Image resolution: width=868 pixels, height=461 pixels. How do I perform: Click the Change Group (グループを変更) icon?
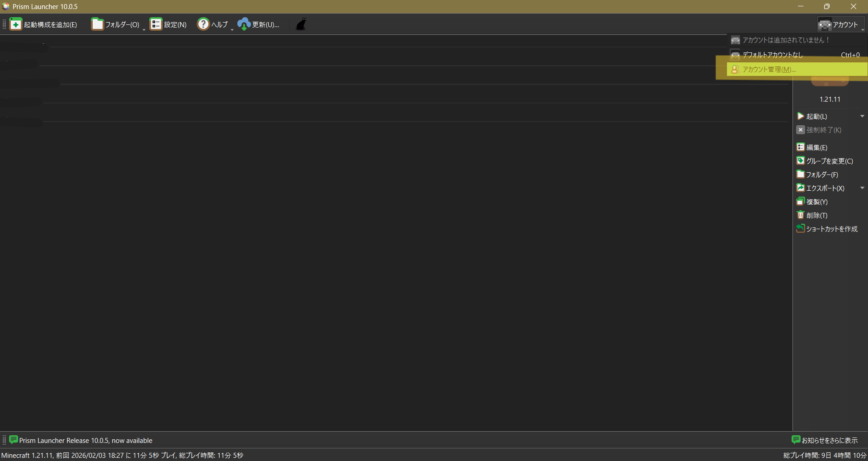click(801, 161)
